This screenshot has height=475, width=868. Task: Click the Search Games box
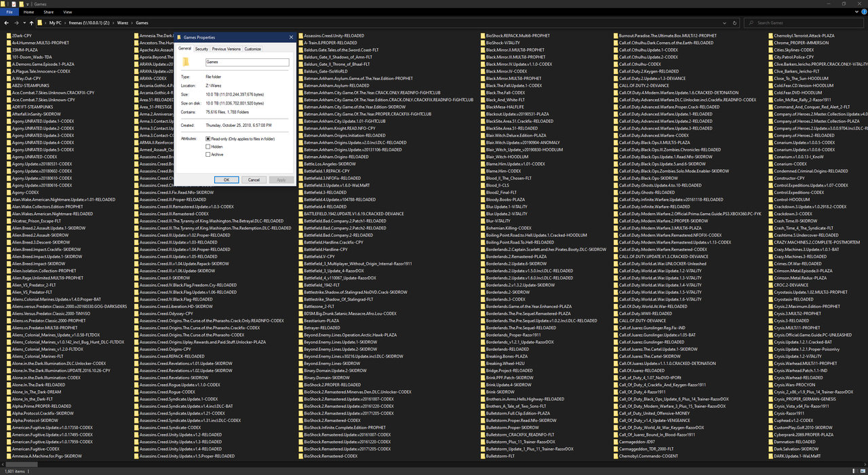click(805, 22)
